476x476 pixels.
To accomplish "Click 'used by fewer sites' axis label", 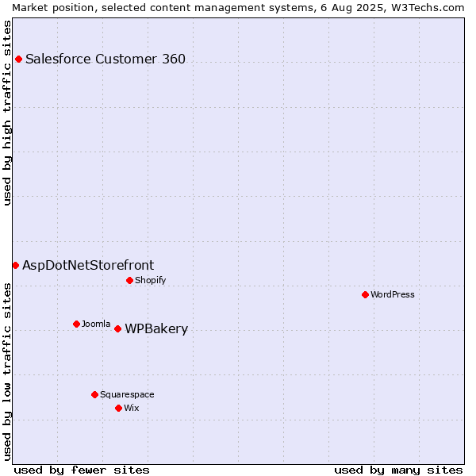I will (82, 470).
